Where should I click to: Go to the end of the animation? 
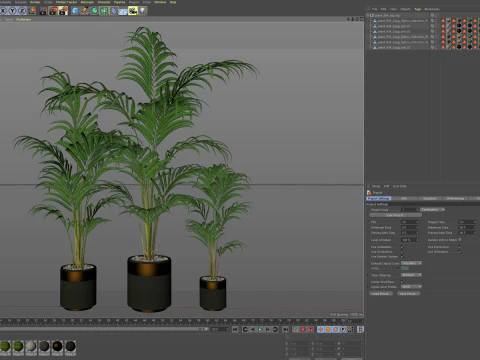tap(286, 329)
